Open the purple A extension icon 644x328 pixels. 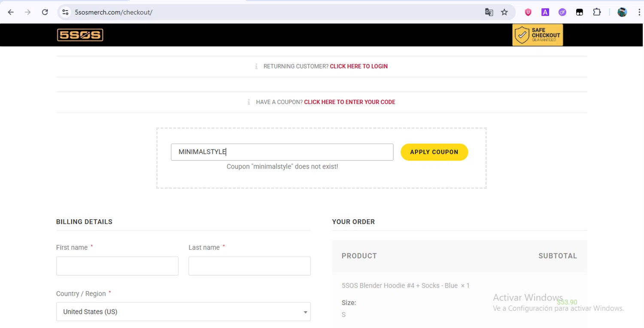pyautogui.click(x=545, y=12)
